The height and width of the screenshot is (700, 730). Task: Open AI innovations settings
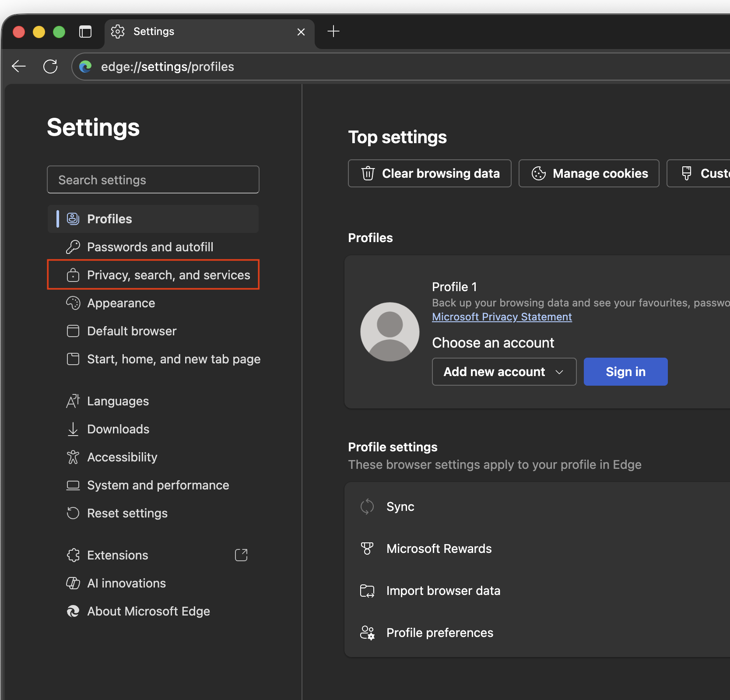click(153, 583)
